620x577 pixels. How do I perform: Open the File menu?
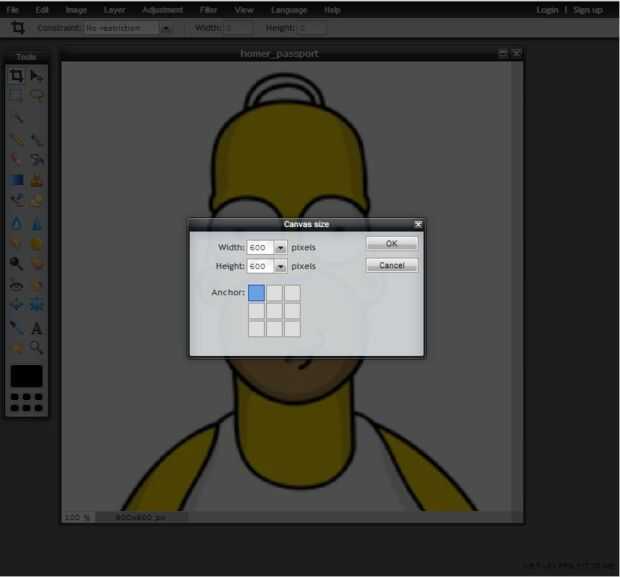pyautogui.click(x=12, y=10)
